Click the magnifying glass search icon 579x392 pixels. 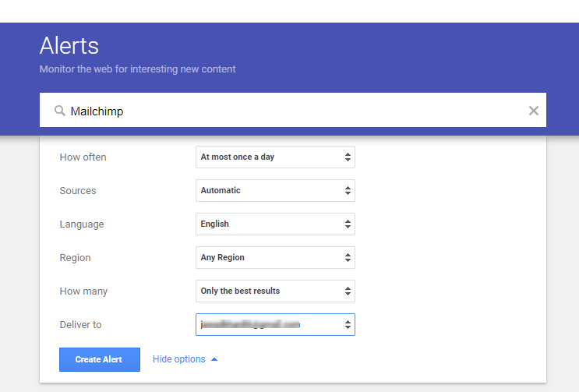(59, 111)
